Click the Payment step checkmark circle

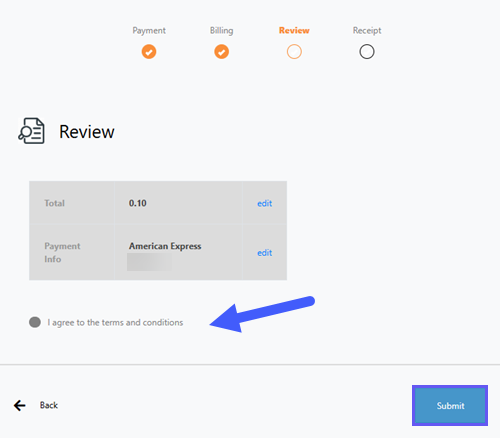(149, 52)
